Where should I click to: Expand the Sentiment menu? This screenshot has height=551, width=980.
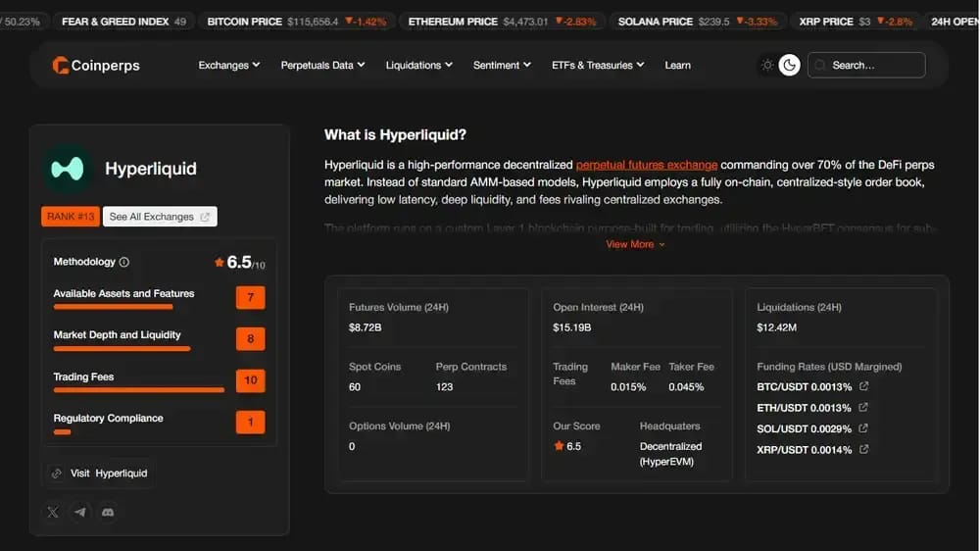502,65
